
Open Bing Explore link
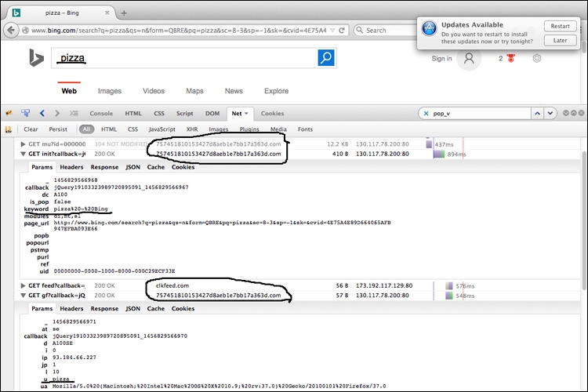[x=277, y=91]
